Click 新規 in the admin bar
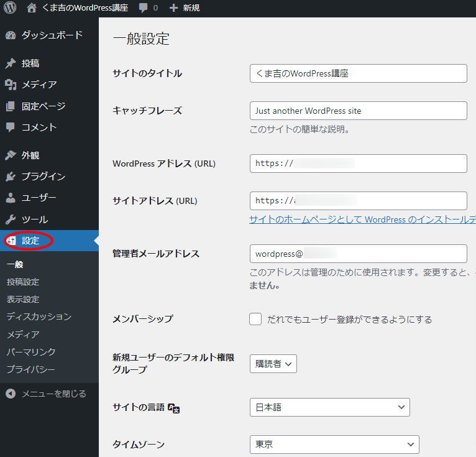This screenshot has height=457, width=476. tap(191, 8)
